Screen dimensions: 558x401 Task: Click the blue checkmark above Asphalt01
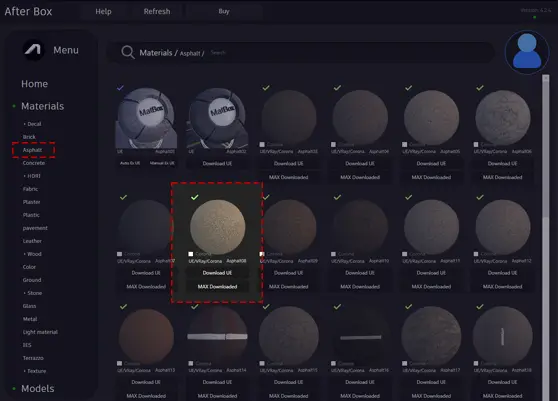pos(120,87)
